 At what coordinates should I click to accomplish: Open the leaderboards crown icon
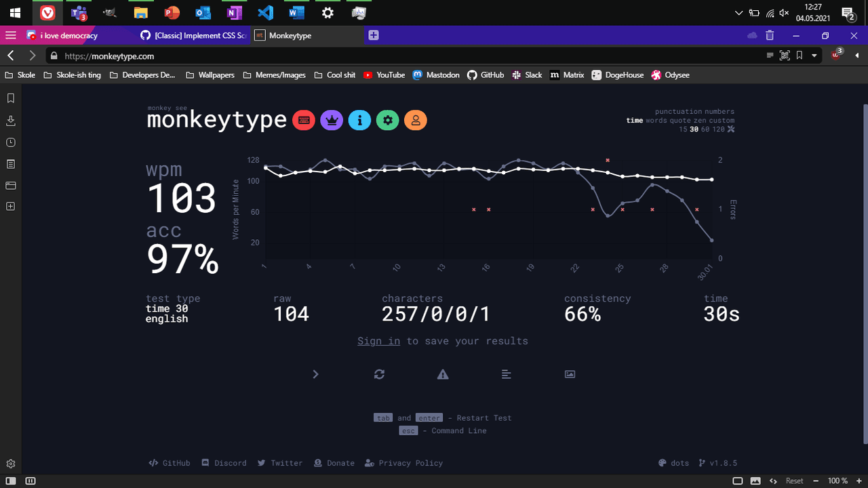click(x=332, y=121)
